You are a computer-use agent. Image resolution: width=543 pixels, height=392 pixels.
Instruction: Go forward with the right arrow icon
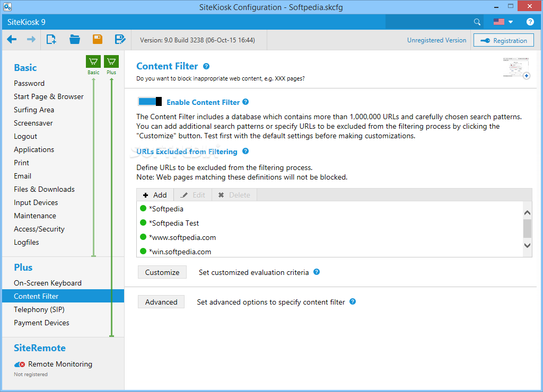[31, 39]
